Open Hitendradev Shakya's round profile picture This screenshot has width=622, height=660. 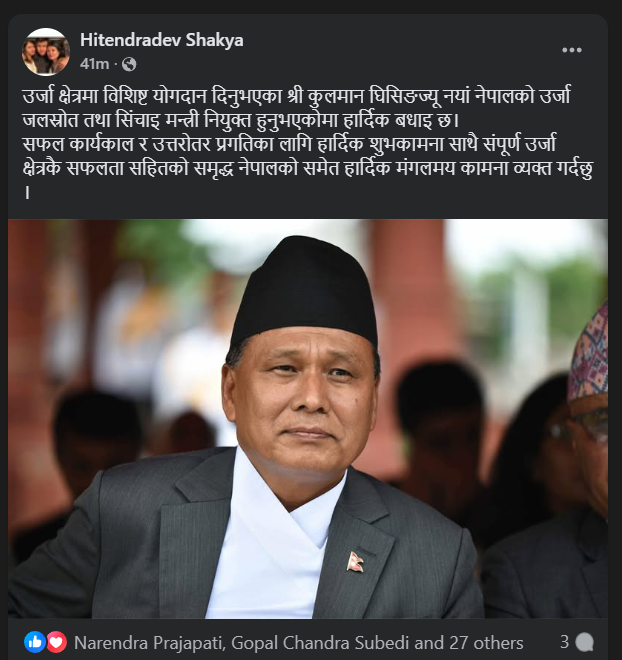coord(46,52)
